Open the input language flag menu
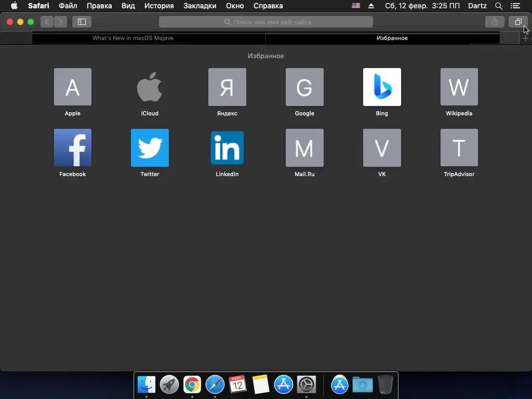 356,5
